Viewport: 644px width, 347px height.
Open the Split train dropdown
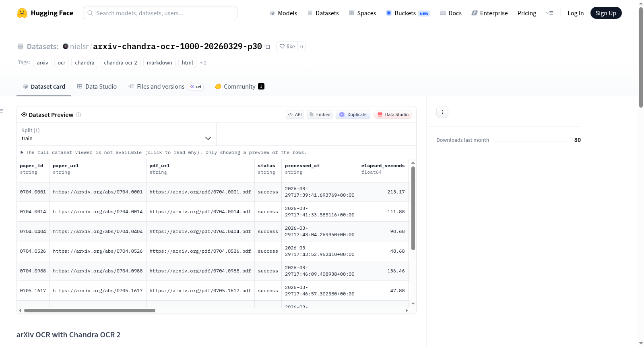pyautogui.click(x=116, y=134)
